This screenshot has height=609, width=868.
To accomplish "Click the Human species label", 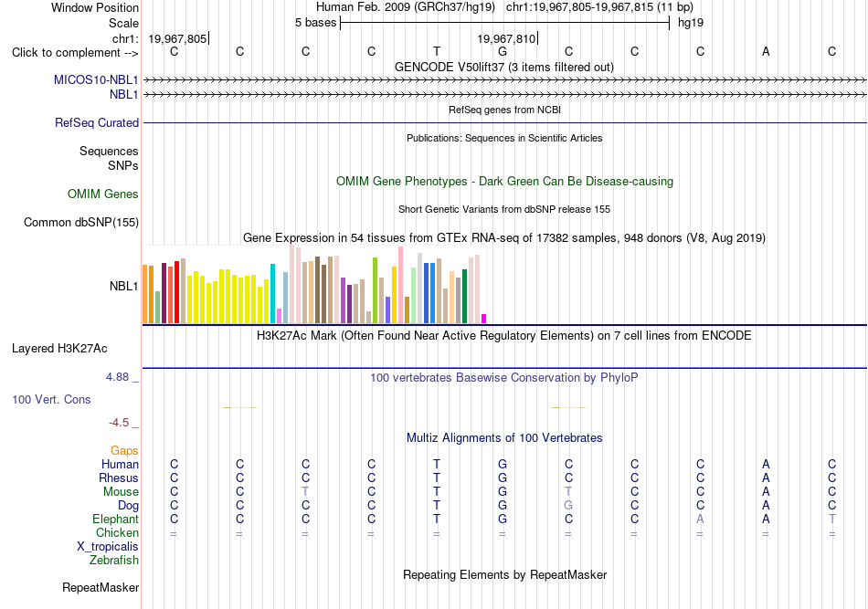I will click(120, 464).
